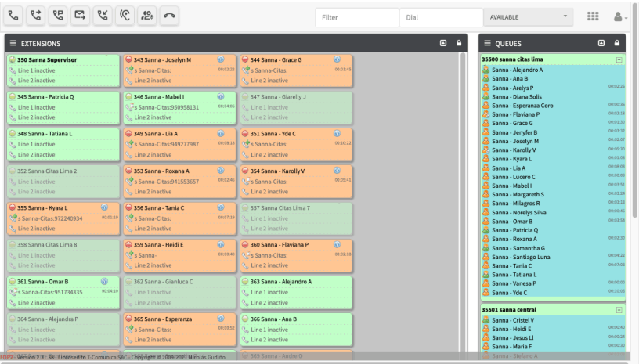Screen dimensions: 639x364
Task: Open the user account dropdown
Action: pos(620,16)
